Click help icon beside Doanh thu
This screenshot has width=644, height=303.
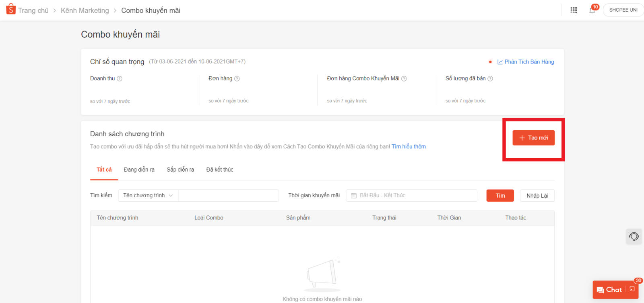tap(120, 79)
